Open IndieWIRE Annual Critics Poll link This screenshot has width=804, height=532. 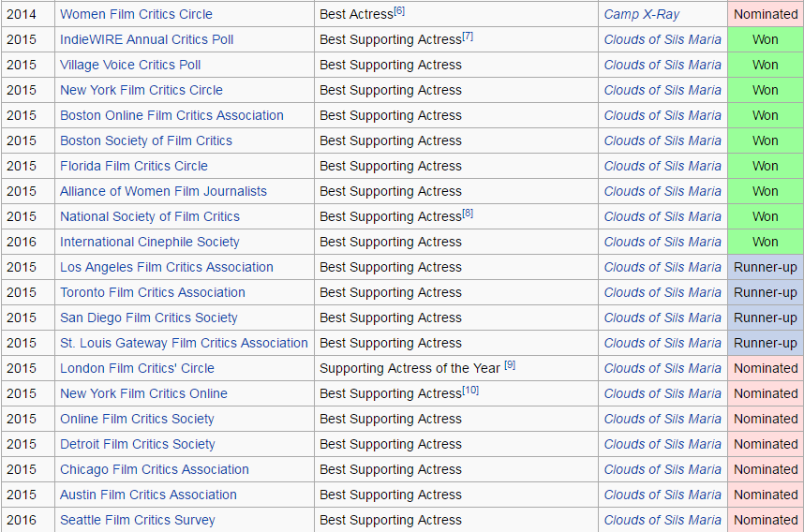(146, 39)
